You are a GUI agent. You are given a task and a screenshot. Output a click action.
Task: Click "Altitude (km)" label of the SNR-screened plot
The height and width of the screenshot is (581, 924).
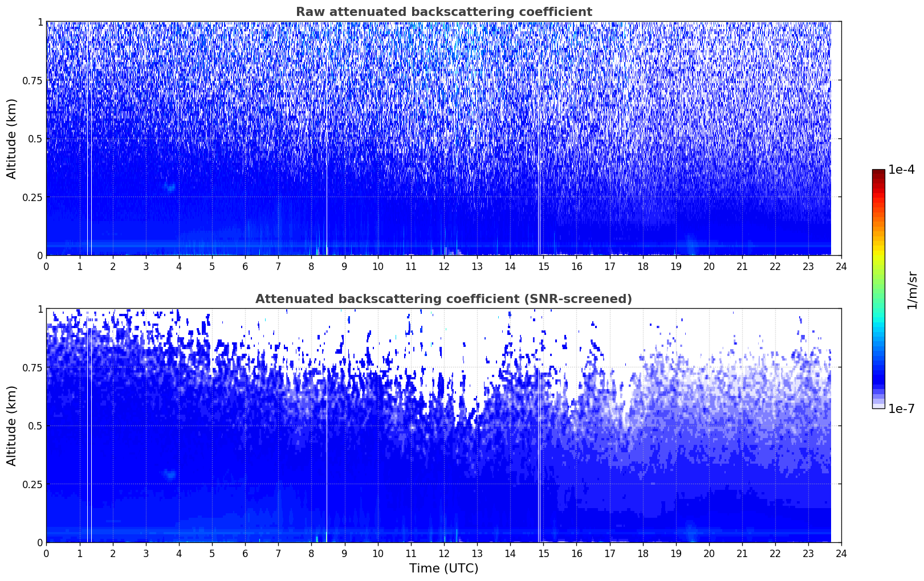point(12,425)
